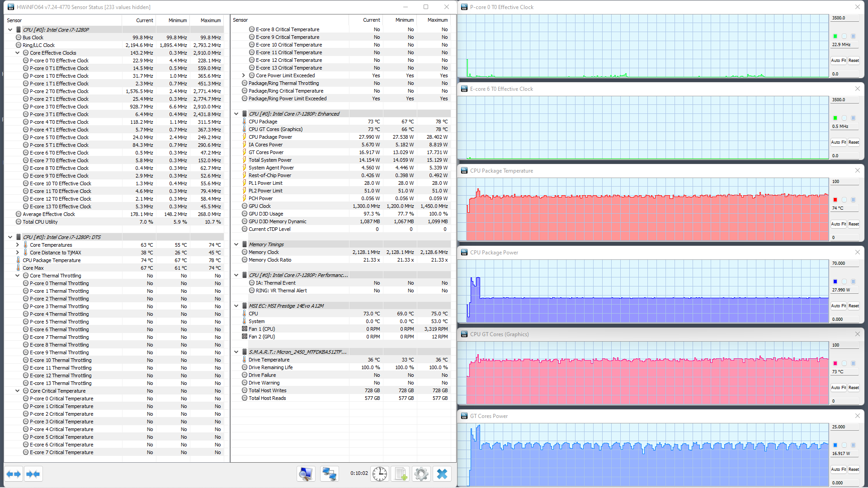
Task: Click Auto Fit on CPU Package Temperature graph
Action: click(838, 224)
